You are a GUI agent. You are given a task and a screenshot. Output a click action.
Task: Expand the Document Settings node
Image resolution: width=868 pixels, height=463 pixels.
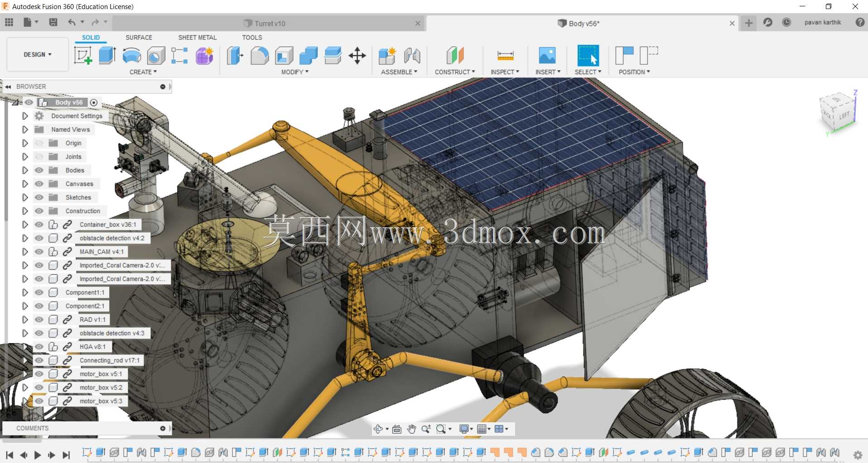[25, 116]
